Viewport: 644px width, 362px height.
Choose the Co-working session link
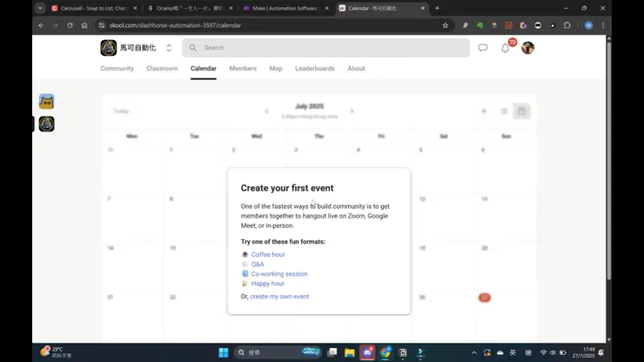[x=279, y=273]
